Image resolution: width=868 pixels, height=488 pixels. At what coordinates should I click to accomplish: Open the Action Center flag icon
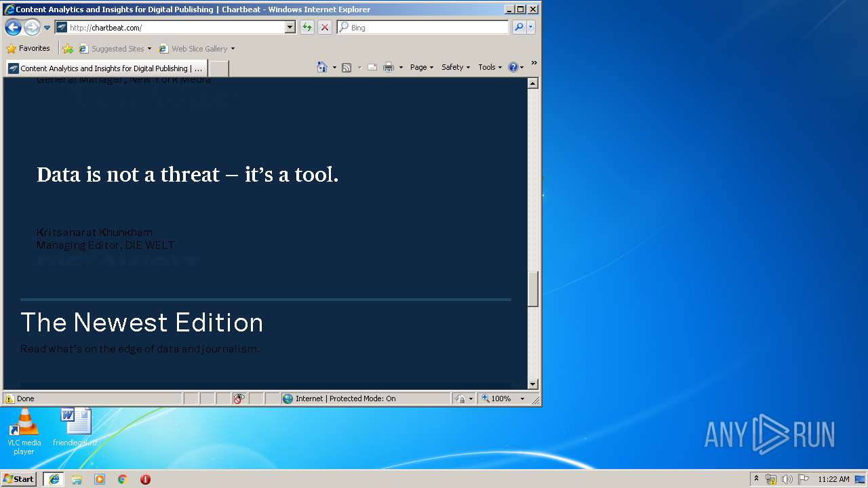point(804,479)
